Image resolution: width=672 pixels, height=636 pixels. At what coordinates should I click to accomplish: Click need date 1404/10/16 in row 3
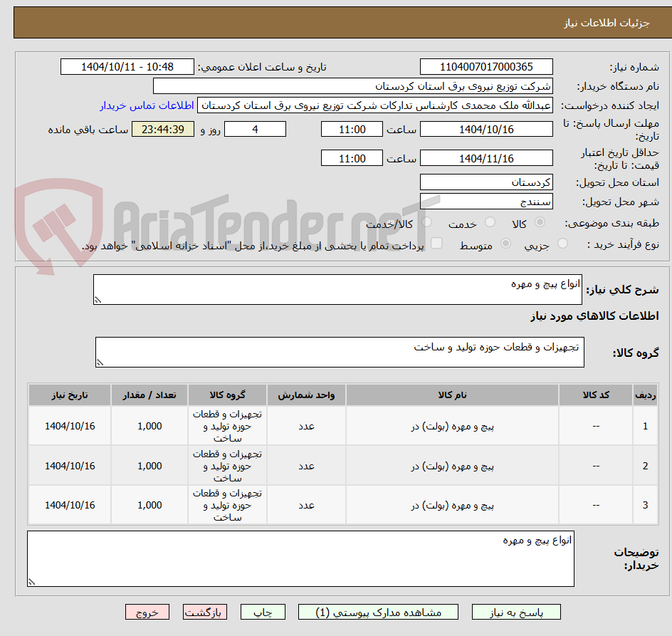tap(70, 505)
